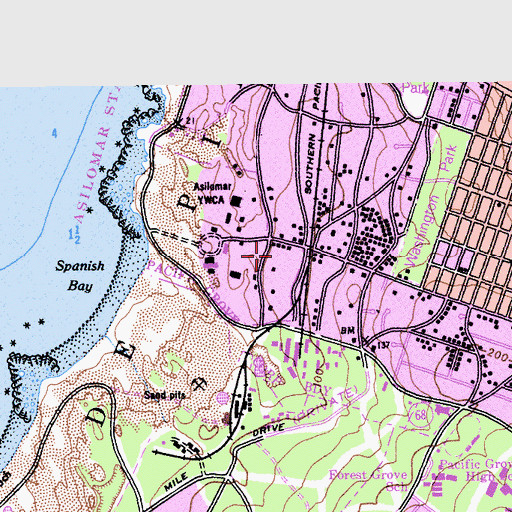This screenshot has height=512, width=512.
Task: Click the red crosshair marker at map center
Action: 256,256
